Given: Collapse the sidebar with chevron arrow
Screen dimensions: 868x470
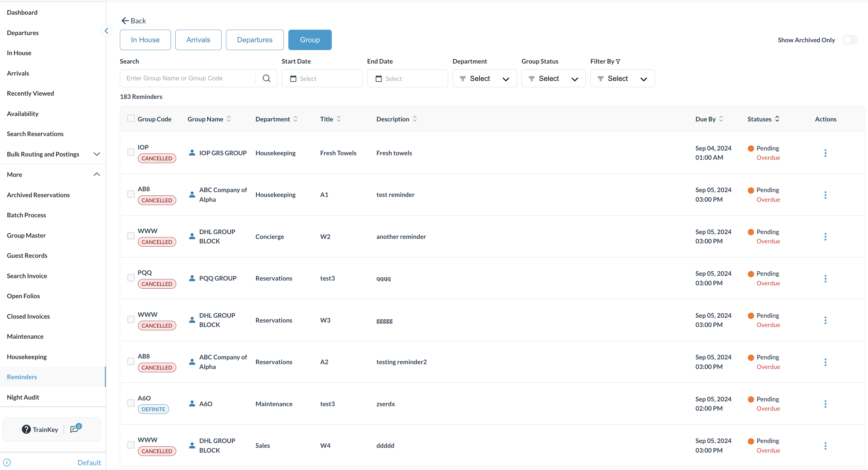Looking at the screenshot, I should (106, 31).
